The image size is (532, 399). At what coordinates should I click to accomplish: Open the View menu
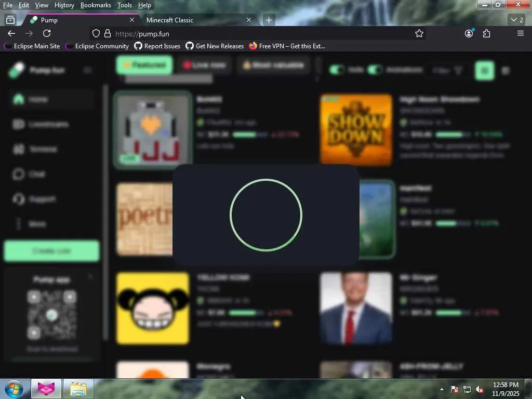point(42,5)
